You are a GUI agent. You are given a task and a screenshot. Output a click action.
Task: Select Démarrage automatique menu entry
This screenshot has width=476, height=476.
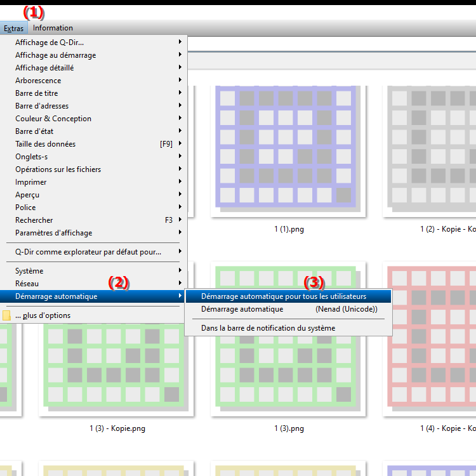pyautogui.click(x=92, y=296)
